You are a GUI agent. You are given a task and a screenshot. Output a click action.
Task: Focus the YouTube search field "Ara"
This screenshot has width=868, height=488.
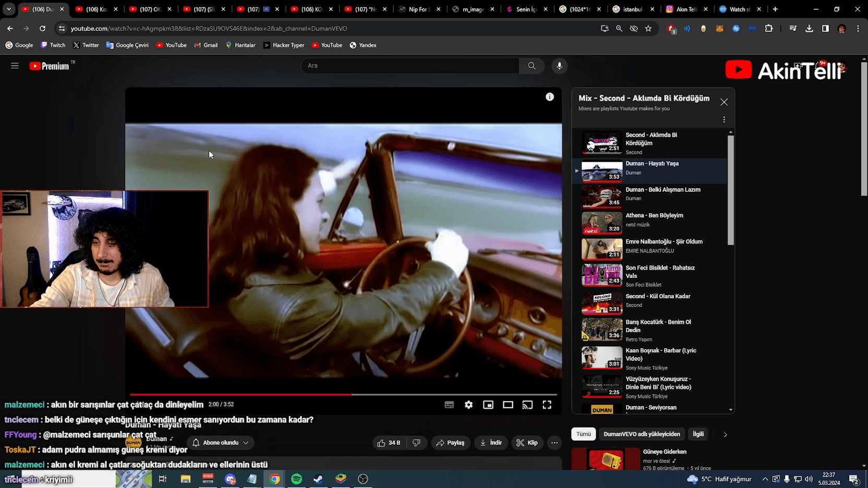[x=409, y=66]
